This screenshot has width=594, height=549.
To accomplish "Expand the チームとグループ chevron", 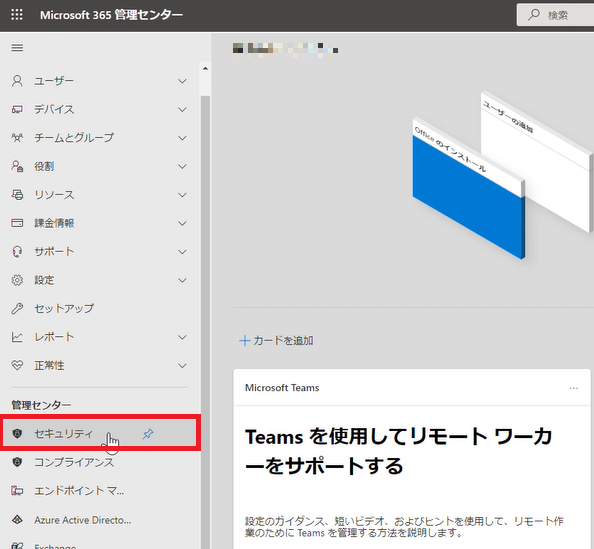I will coord(183,138).
